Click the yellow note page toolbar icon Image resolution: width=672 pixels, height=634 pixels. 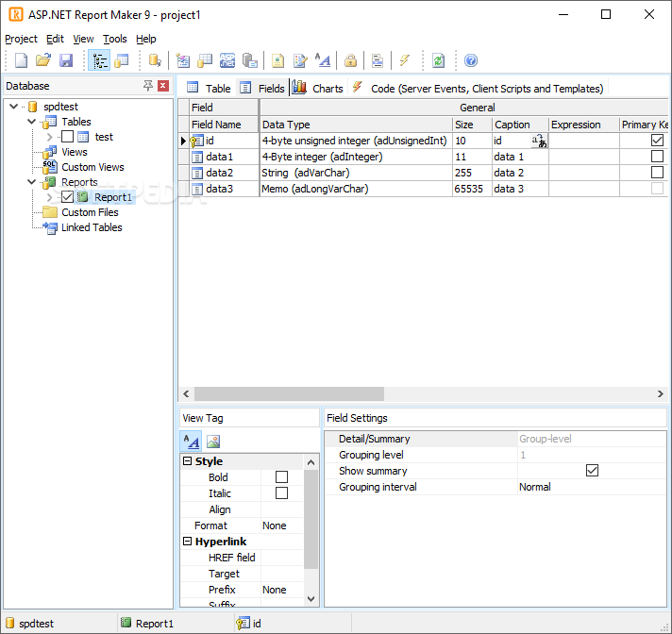[277, 60]
